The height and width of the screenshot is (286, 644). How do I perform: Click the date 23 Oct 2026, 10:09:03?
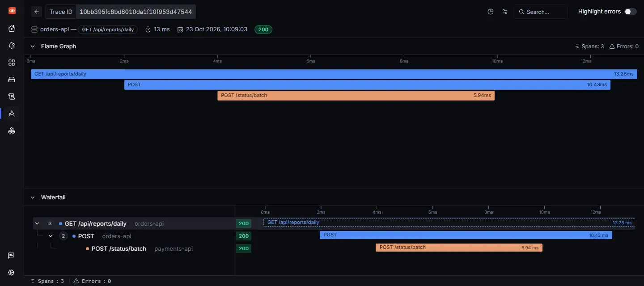[x=216, y=29]
